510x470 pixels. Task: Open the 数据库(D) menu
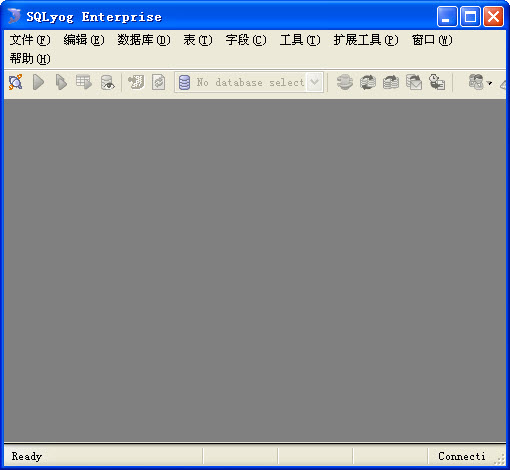pyautogui.click(x=144, y=40)
